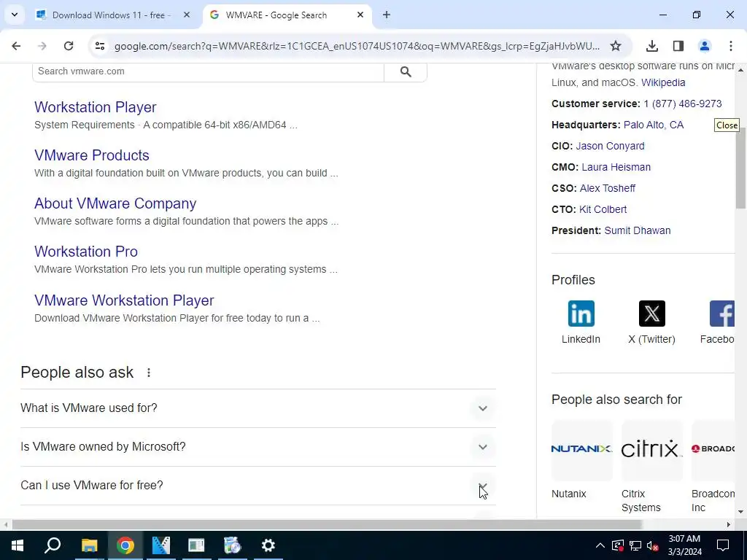Screen dimensions: 747x560
Task: Click the scroll right arrow of horizontal scrollbar
Action: (729, 525)
